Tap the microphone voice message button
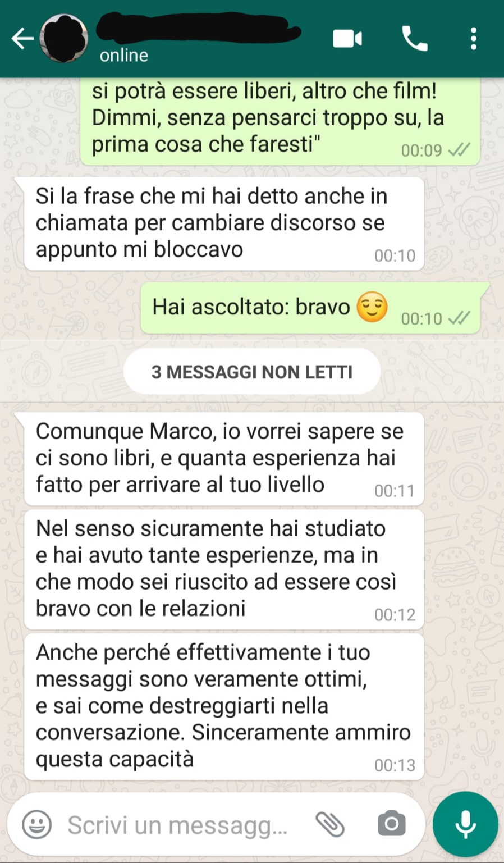 [x=465, y=824]
